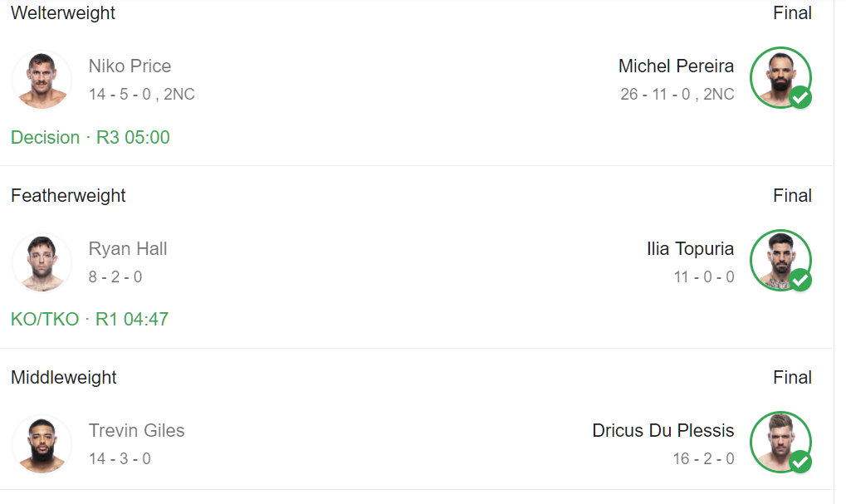The width and height of the screenshot is (846, 504).
Task: Click Ilia Topuria's fighter photo
Action: (x=779, y=259)
